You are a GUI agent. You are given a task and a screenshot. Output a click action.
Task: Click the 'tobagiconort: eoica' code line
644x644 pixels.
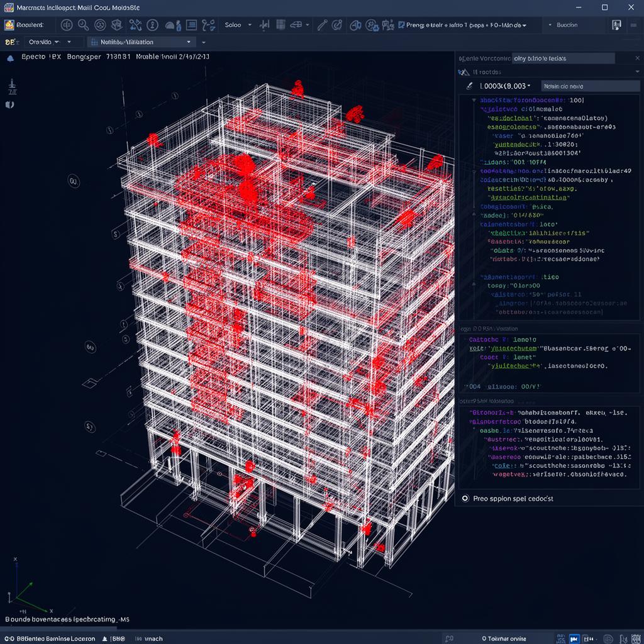tap(517, 206)
